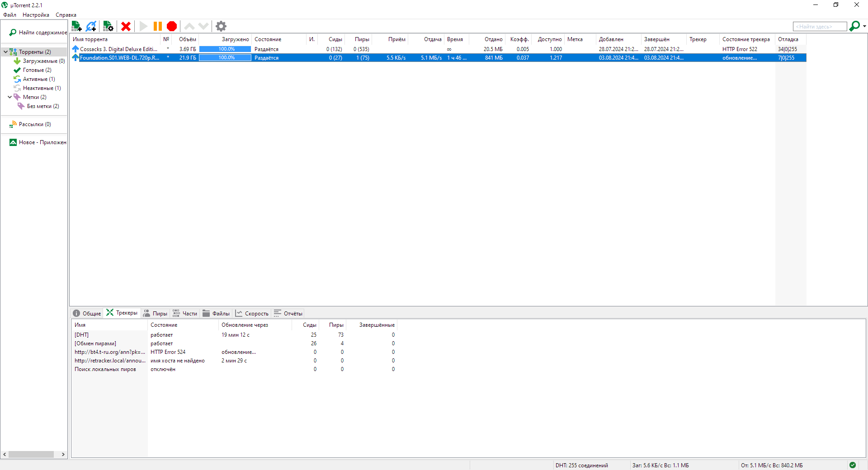Sort by 'Загружено' column header
The image size is (868, 470).
coord(225,39)
